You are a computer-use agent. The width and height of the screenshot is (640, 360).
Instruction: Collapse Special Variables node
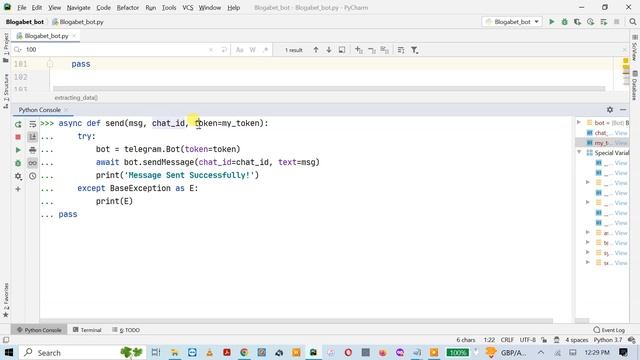pos(579,153)
